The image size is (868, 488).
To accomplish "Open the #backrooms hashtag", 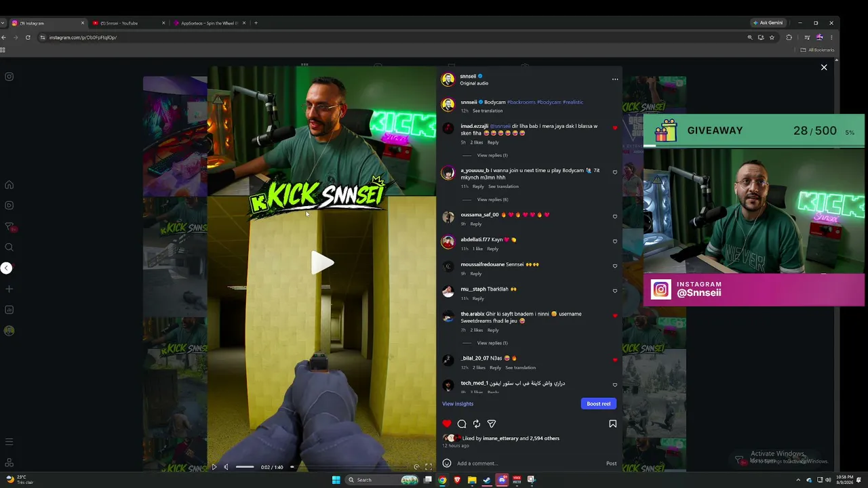I will 521,102.
